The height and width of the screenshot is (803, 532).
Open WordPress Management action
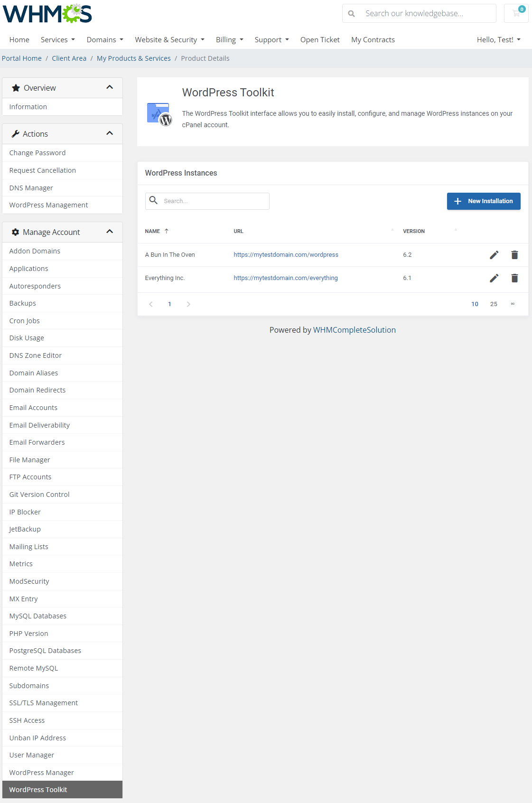pos(62,205)
